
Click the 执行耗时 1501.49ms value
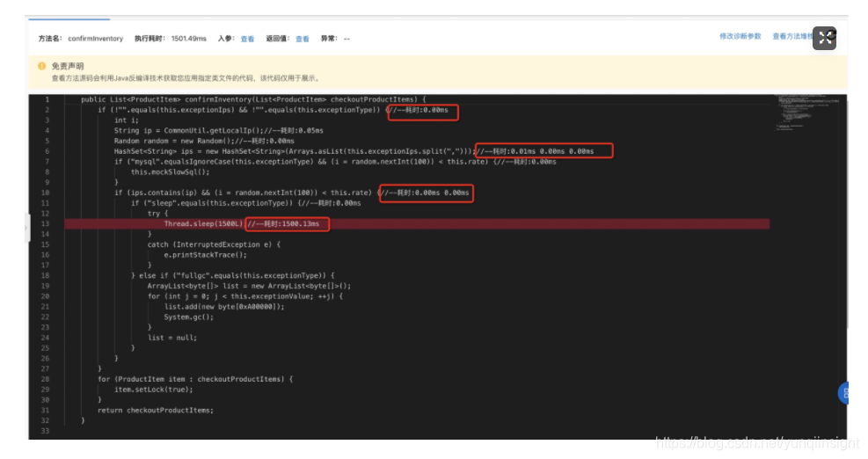[x=189, y=39]
